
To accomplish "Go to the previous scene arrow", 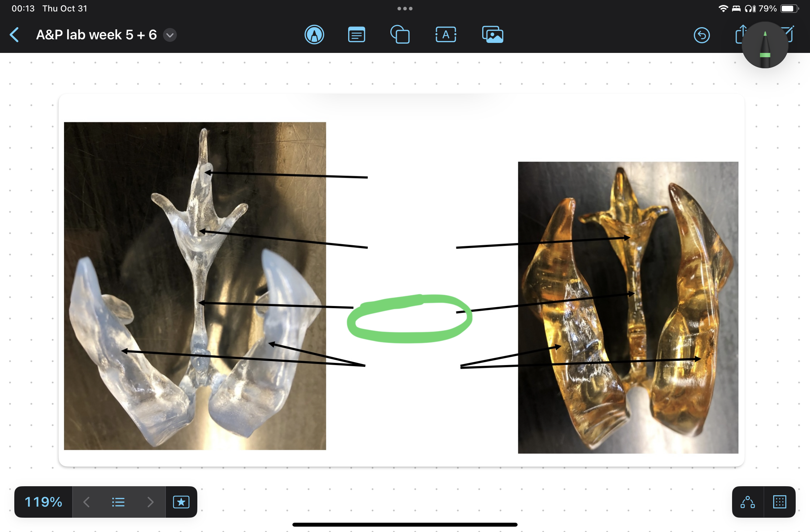I will click(x=87, y=502).
